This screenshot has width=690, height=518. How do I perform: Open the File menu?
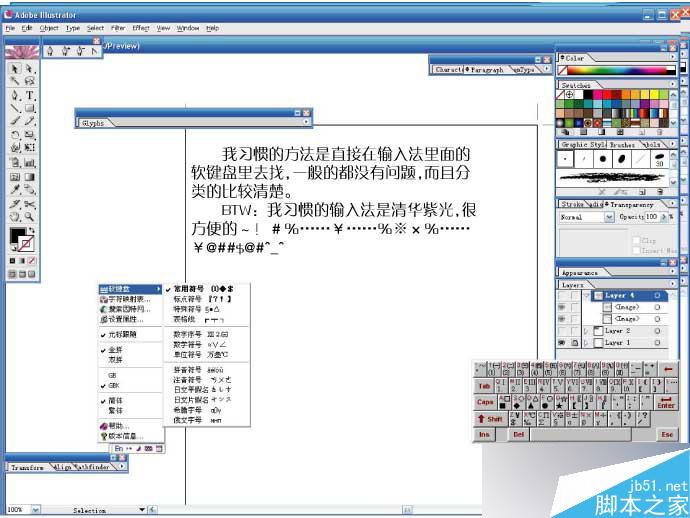(x=10, y=28)
